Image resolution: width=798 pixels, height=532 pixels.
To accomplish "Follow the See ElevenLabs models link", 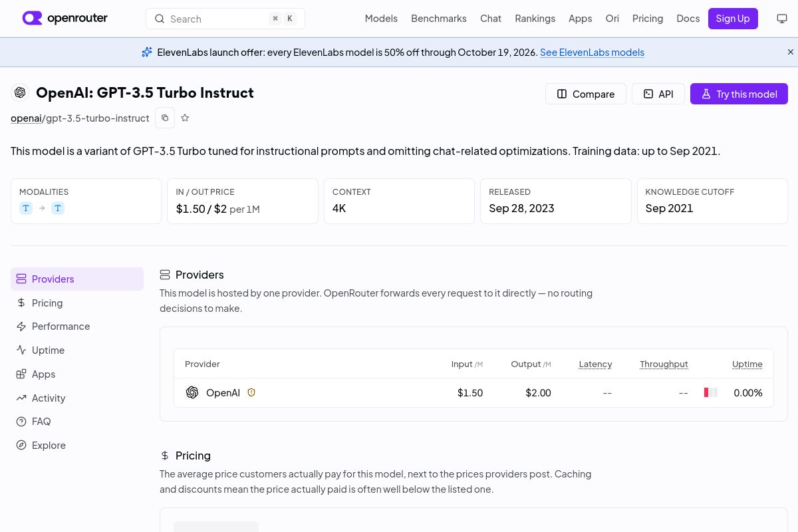I will coord(592,53).
